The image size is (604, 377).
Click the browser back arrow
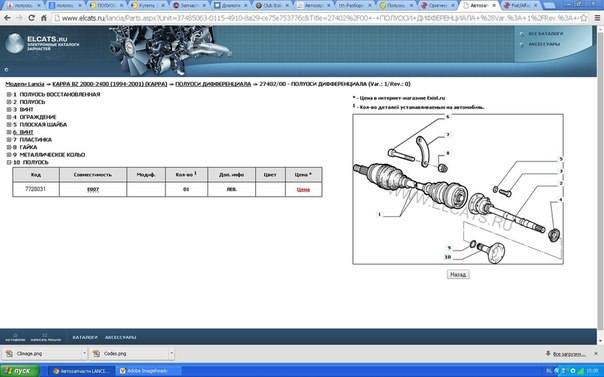[7, 18]
